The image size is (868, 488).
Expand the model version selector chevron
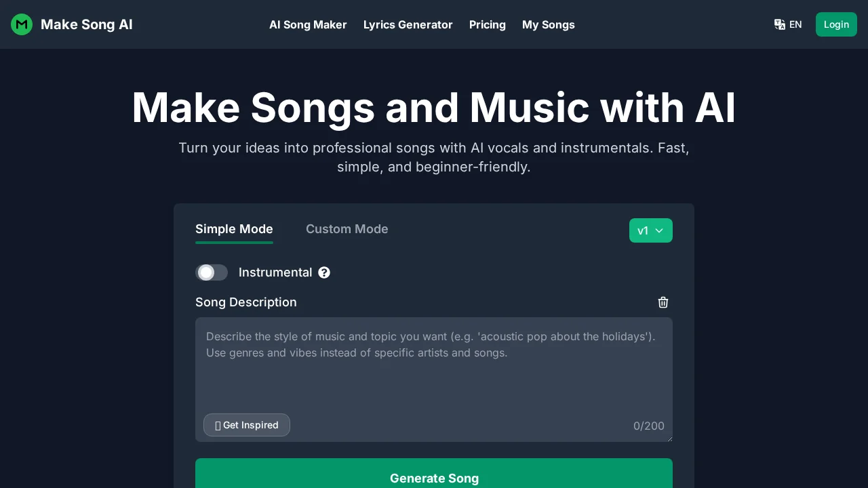tap(659, 230)
